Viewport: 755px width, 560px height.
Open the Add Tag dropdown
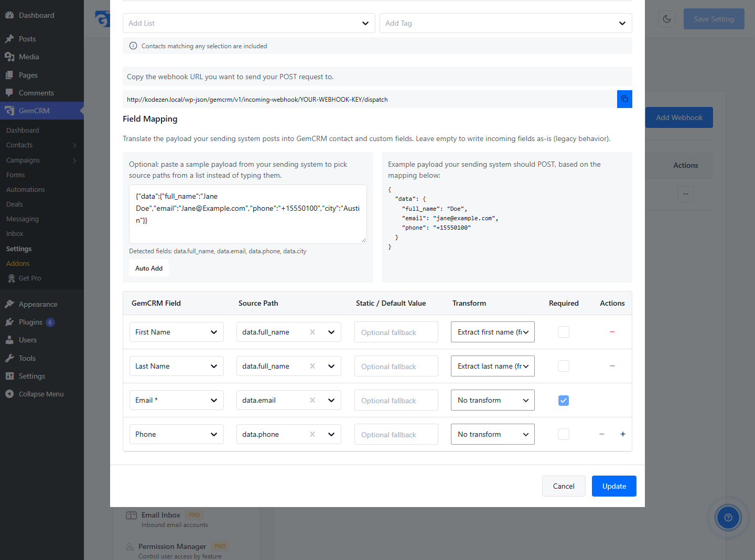(x=506, y=23)
